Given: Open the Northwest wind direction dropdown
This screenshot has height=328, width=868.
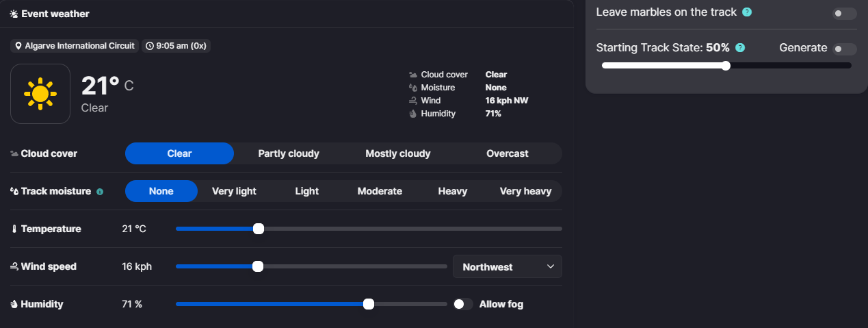Looking at the screenshot, I should tap(507, 267).
